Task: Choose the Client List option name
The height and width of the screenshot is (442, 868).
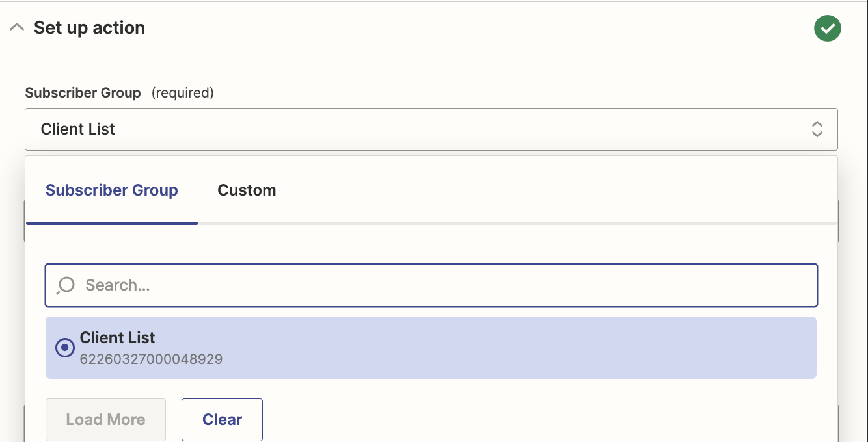Action: tap(118, 338)
